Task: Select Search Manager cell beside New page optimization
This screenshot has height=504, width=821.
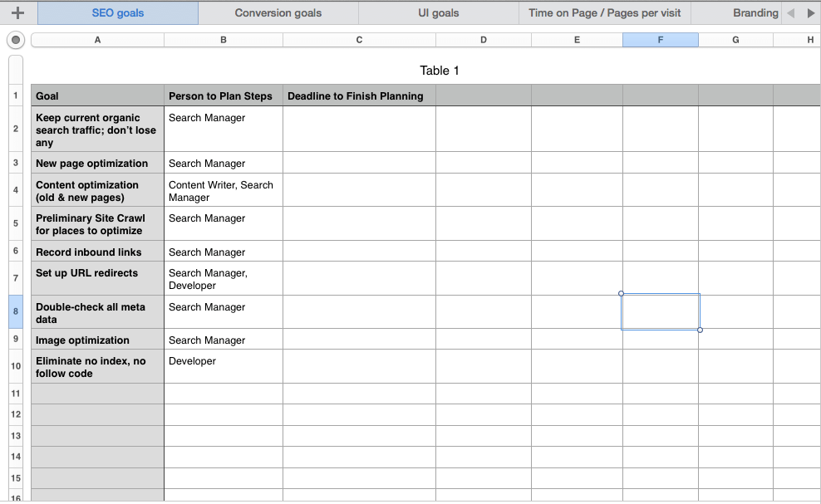Action: pos(224,163)
